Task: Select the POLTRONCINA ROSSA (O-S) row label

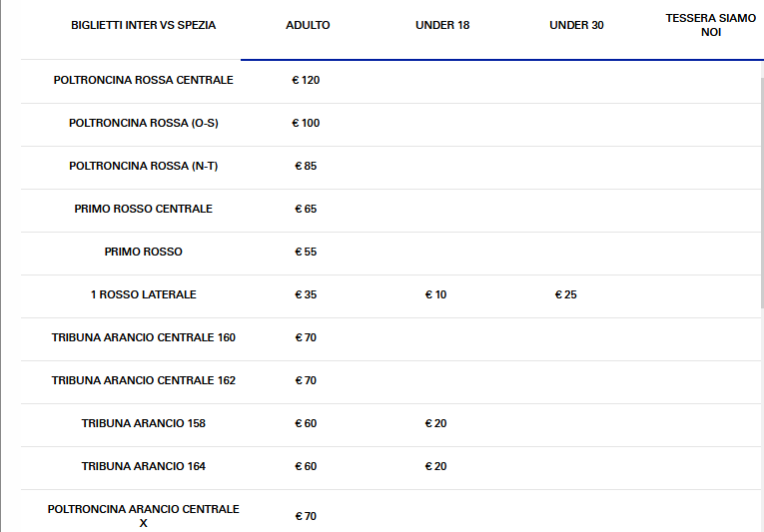Action: pyautogui.click(x=143, y=123)
